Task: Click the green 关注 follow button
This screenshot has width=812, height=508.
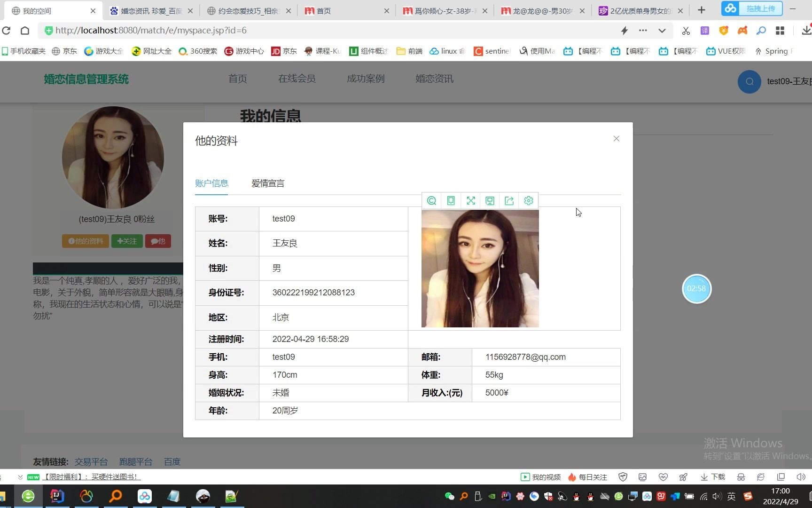Action: 127,241
